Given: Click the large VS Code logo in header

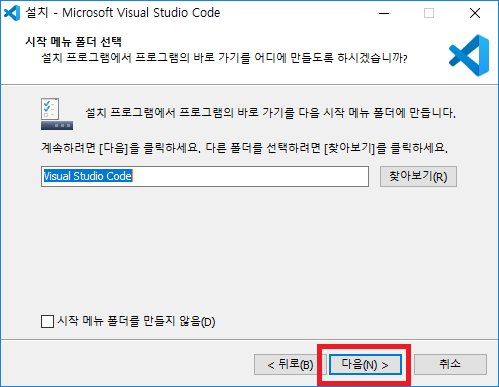Looking at the screenshot, I should [469, 56].
